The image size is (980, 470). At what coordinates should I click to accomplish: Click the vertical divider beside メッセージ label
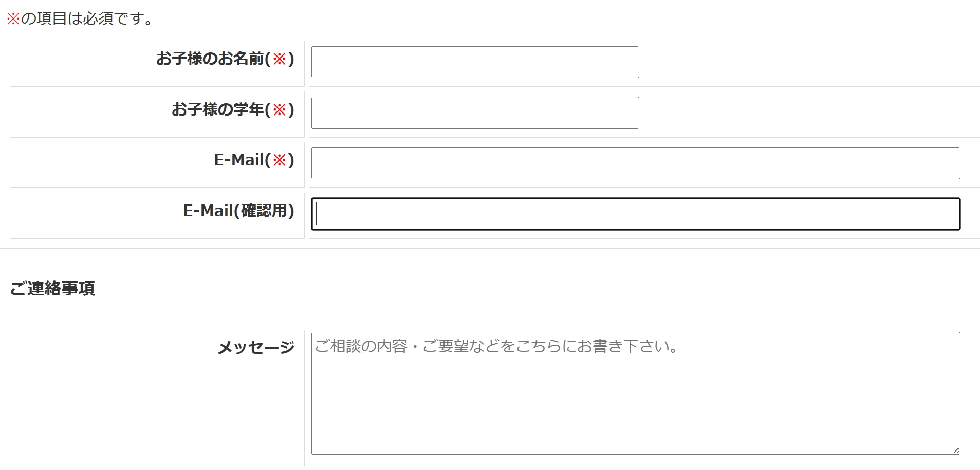tap(304, 398)
